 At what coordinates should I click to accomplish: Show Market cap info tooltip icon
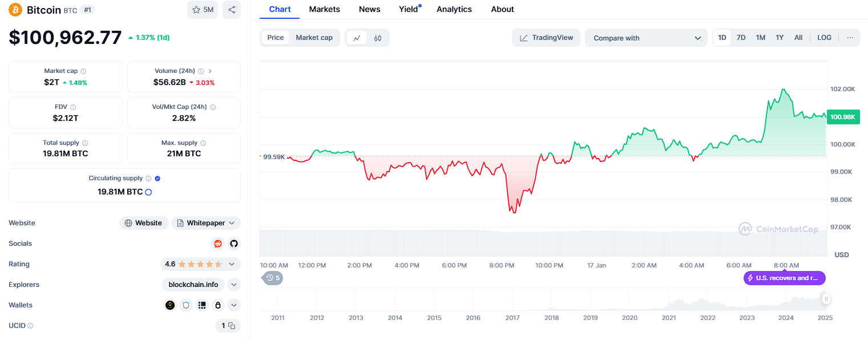point(83,71)
